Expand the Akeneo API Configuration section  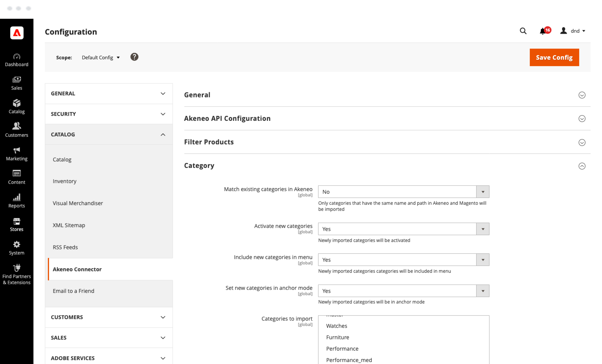(387, 118)
